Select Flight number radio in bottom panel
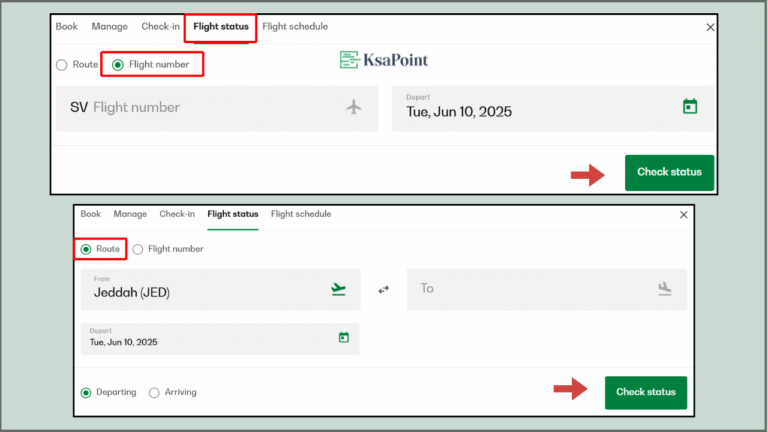 tap(138, 249)
